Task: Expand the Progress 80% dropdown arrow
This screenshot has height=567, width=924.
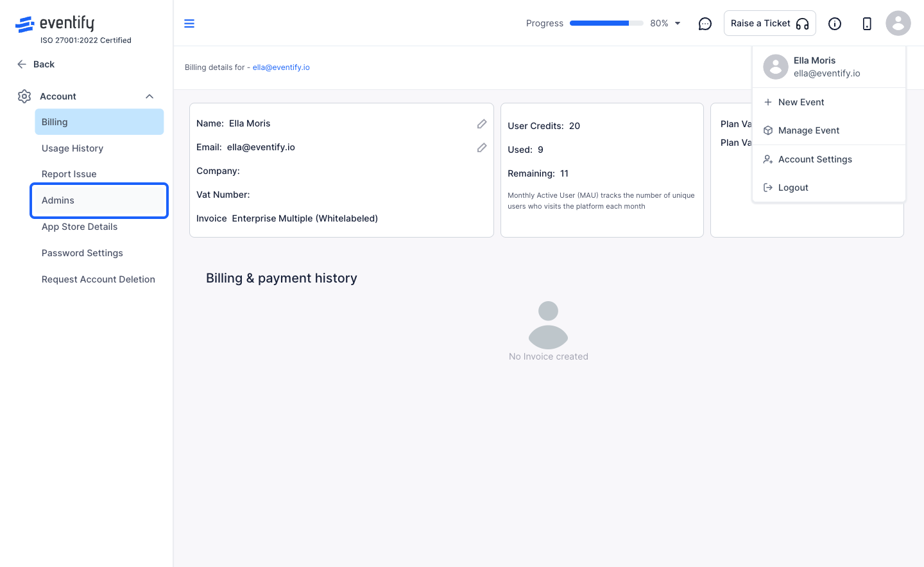Action: tap(678, 23)
